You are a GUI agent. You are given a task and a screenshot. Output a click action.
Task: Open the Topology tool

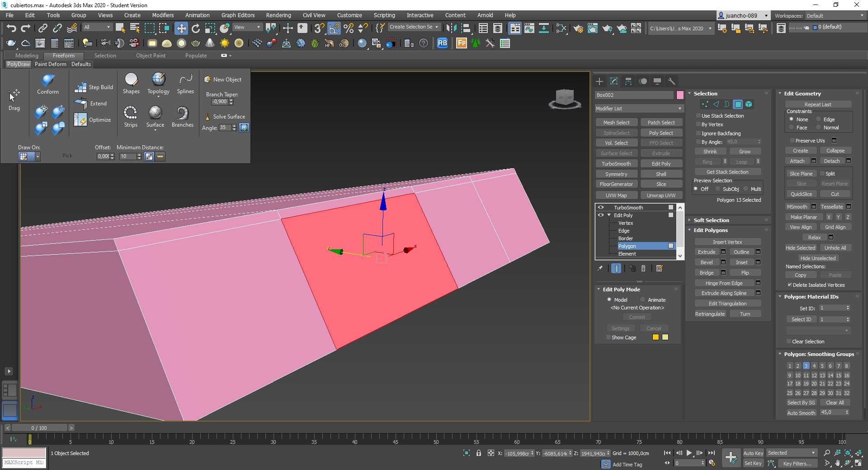(158, 84)
